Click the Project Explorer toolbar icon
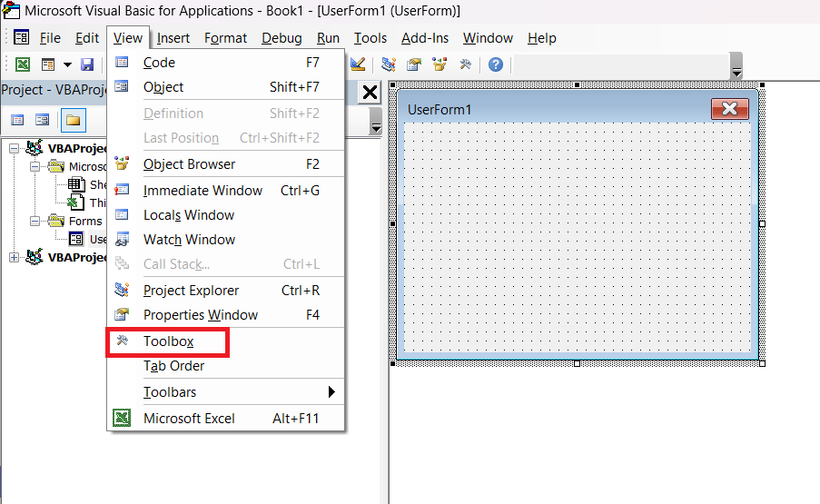The width and height of the screenshot is (820, 504). [388, 64]
